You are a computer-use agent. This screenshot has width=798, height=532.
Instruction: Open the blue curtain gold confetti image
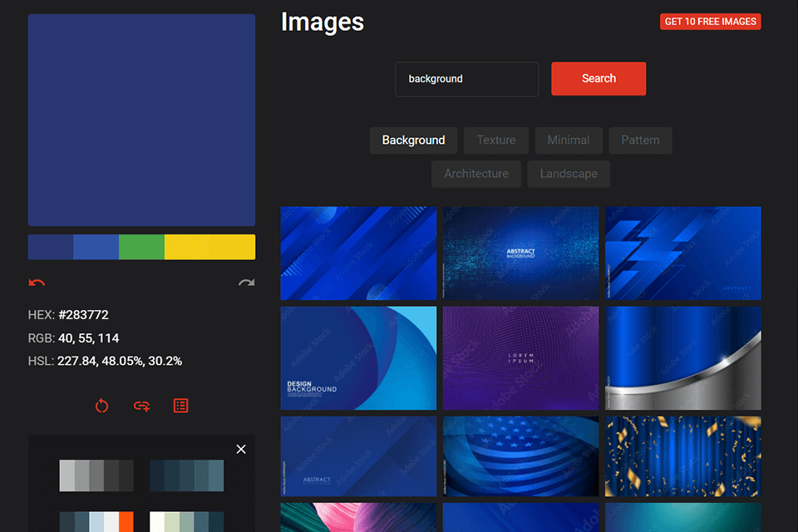click(x=683, y=456)
